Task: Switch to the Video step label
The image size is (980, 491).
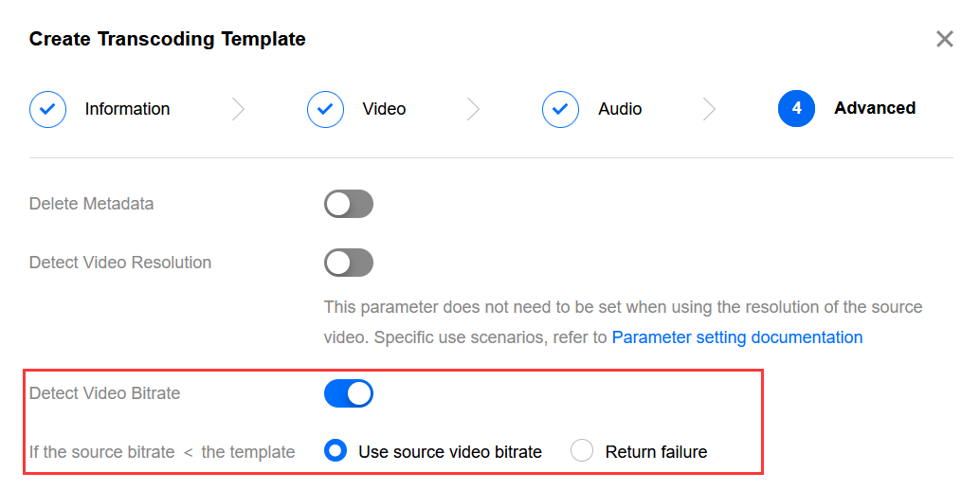Action: [x=384, y=109]
